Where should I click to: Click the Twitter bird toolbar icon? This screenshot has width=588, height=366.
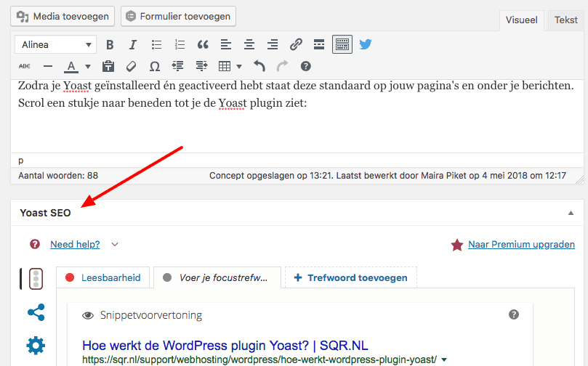pyautogui.click(x=366, y=44)
